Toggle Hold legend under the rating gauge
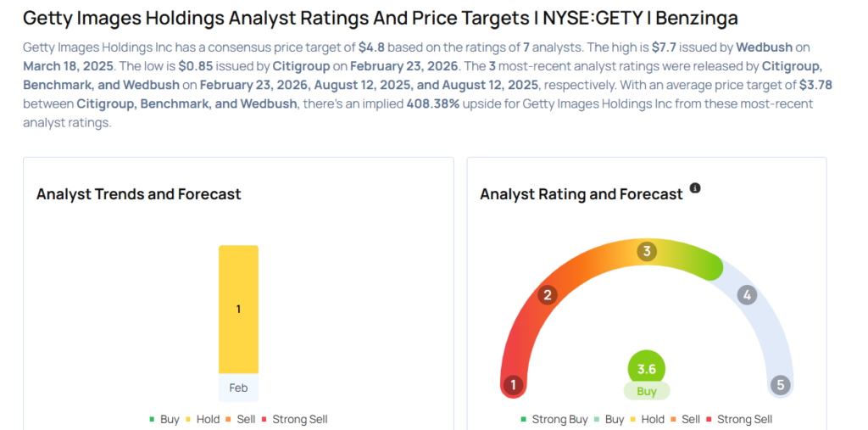This screenshot has width=868, height=430. point(648,419)
